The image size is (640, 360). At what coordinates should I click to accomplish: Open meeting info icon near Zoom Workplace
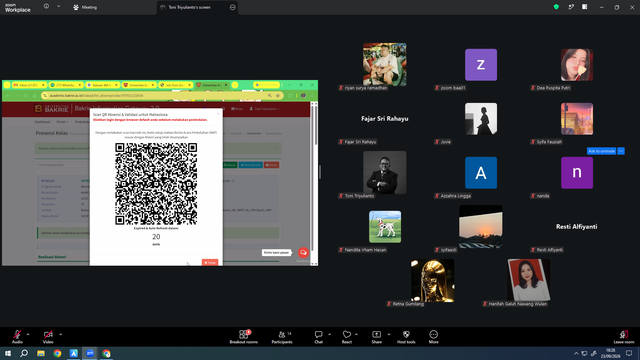pyautogui.click(x=46, y=7)
